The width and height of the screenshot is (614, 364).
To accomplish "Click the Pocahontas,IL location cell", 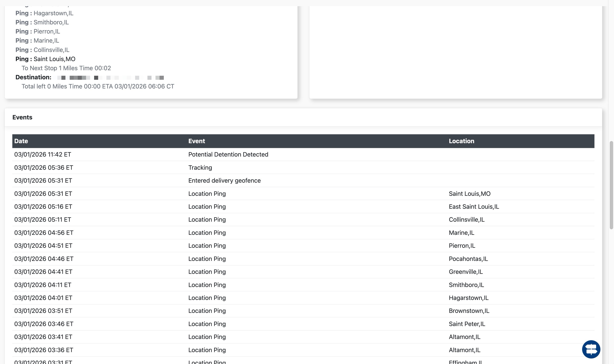I will [x=468, y=259].
